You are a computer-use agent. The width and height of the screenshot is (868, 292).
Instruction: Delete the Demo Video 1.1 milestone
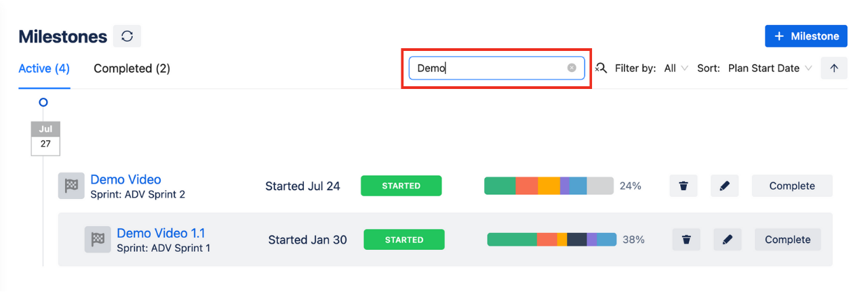686,240
